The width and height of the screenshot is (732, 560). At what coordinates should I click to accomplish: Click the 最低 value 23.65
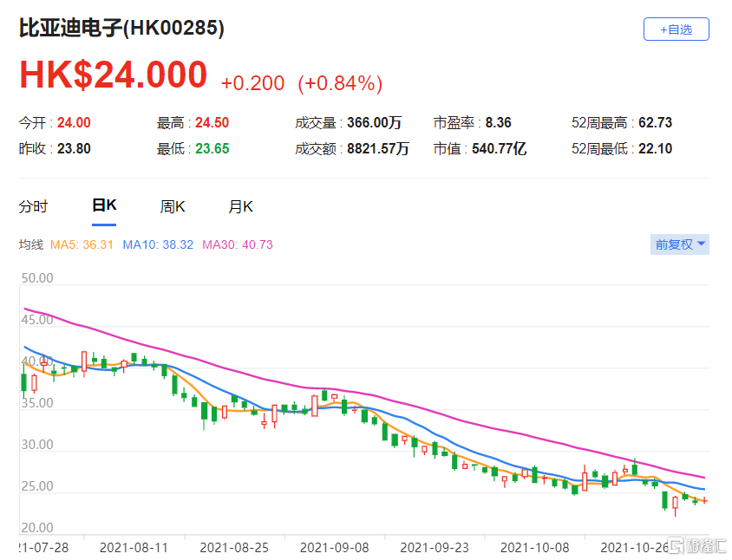[x=212, y=149]
